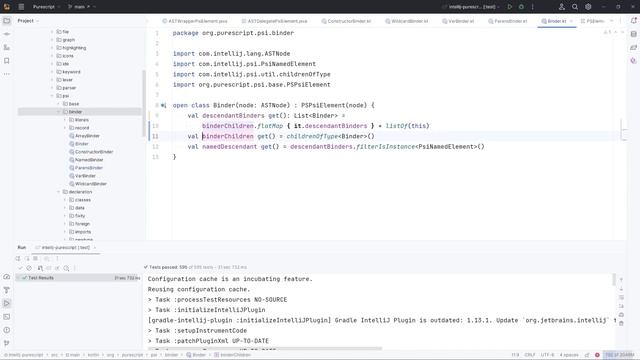Open Gradle tool window in right sidebar

[x=633, y=48]
